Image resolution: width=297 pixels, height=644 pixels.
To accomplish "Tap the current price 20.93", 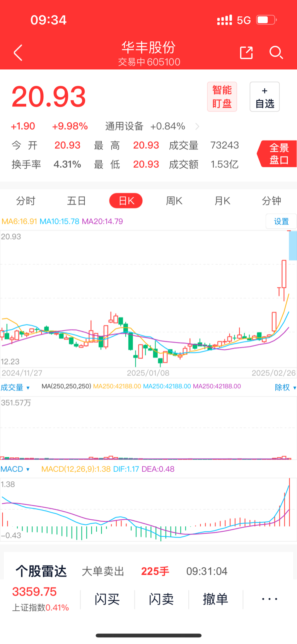I will (49, 96).
